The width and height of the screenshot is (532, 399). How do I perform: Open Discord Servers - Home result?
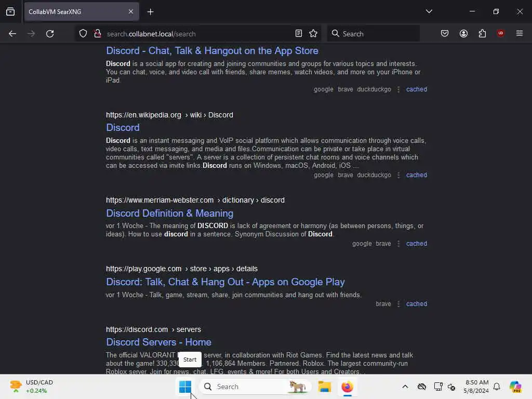(158, 342)
